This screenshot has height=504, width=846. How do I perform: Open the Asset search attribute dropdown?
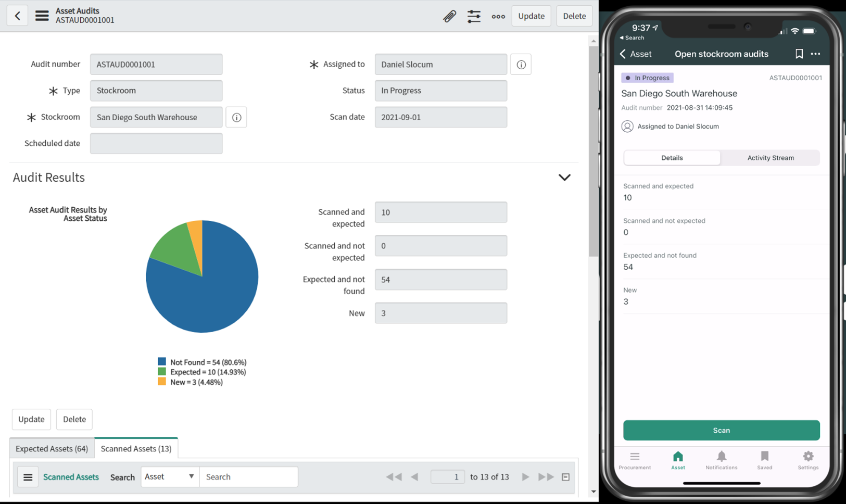[x=169, y=476]
